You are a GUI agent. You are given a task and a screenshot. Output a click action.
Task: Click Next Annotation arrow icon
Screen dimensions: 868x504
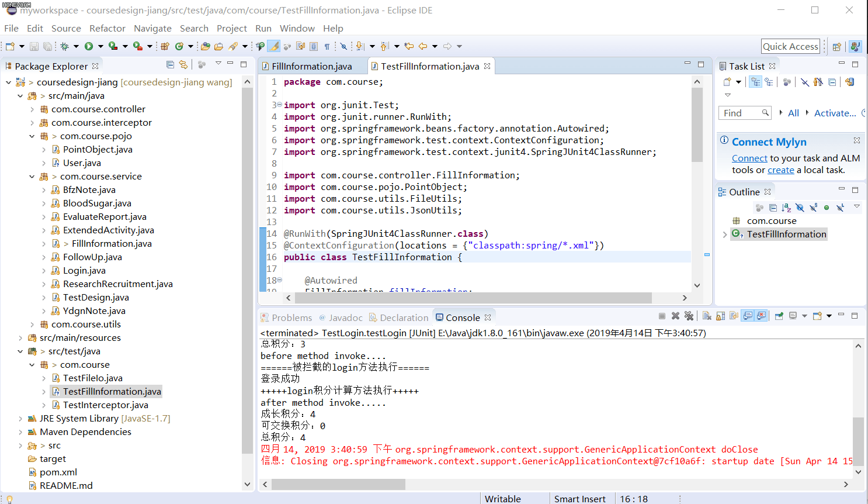tap(359, 46)
